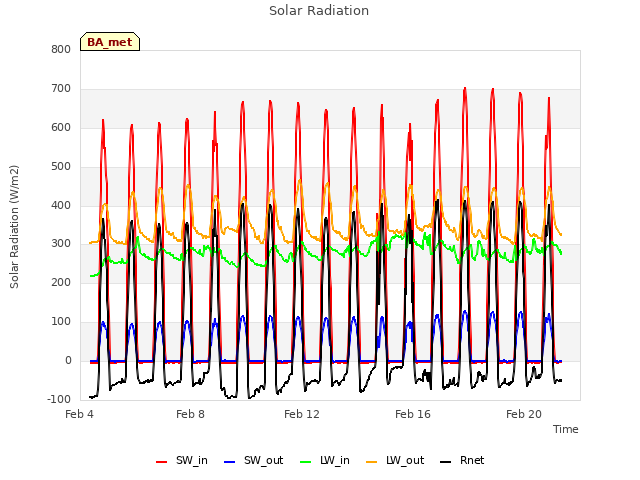The width and height of the screenshot is (640, 480).
Task: Click the Feb 16 x-axis label
Action: pyautogui.click(x=413, y=414)
